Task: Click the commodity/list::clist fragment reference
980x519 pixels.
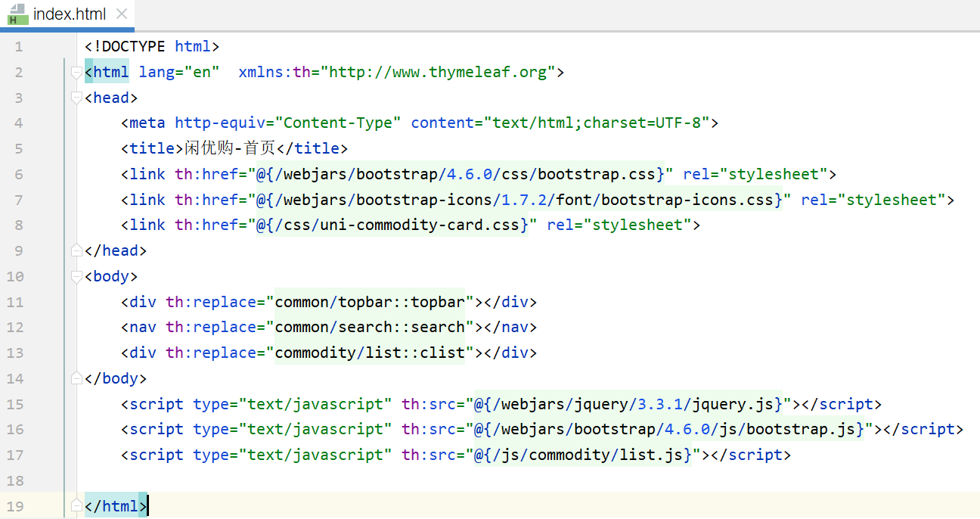Action: click(370, 353)
